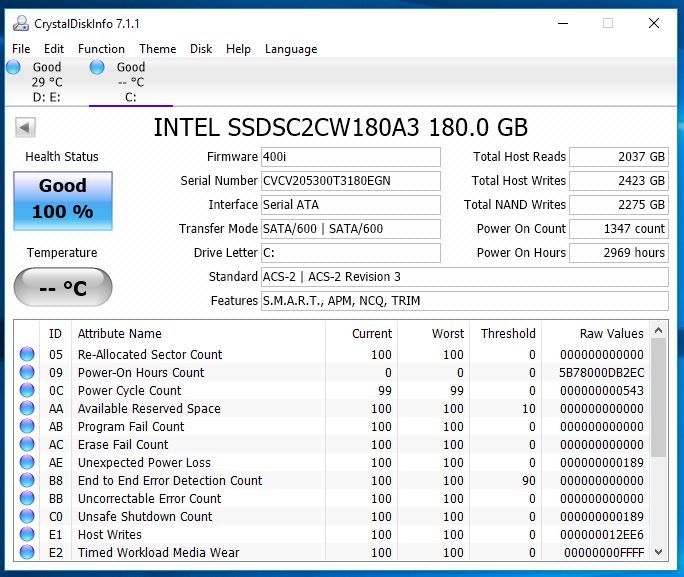Click Power On Hours value 2969 hours
The width and height of the screenshot is (684, 577).
(619, 253)
